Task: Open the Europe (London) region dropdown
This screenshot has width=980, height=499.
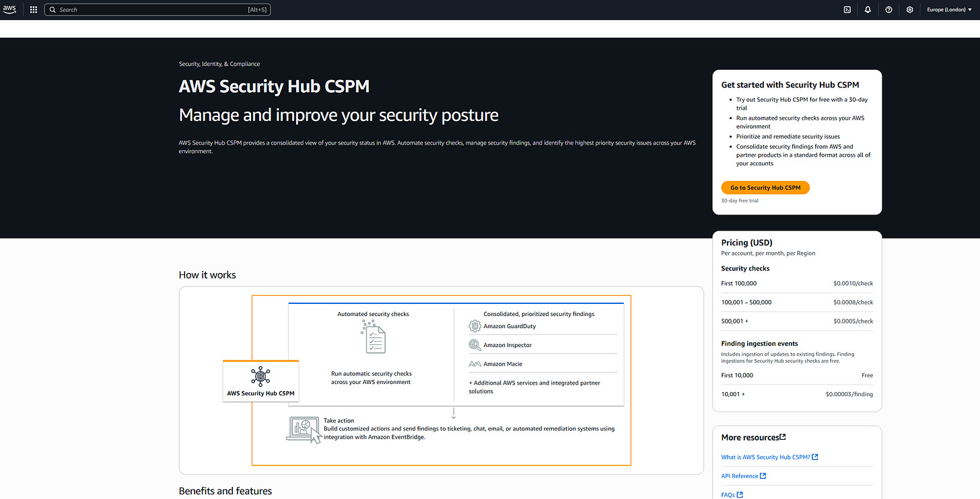Action: point(950,9)
